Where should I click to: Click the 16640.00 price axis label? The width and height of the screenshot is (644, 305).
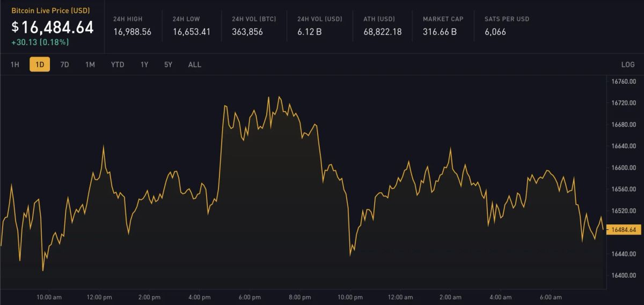[x=624, y=146]
